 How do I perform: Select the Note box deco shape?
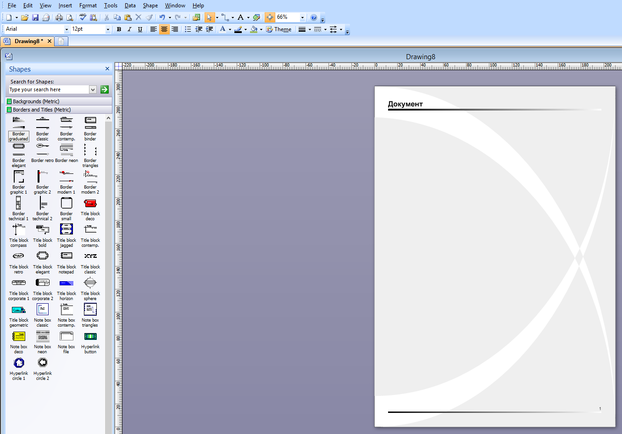coord(19,337)
